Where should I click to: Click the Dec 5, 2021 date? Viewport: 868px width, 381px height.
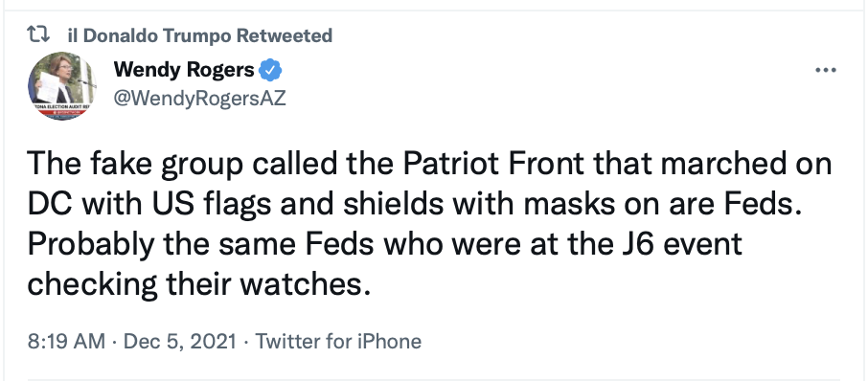coord(180,341)
